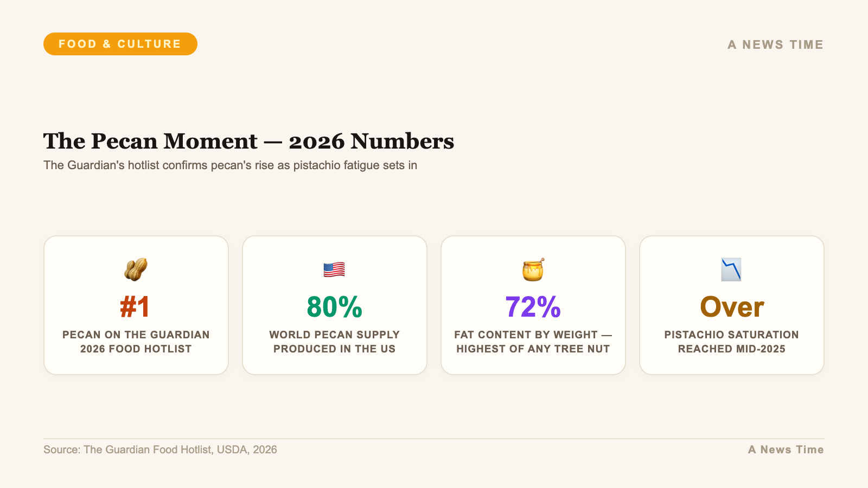Click the #1 statistic number

(x=136, y=307)
